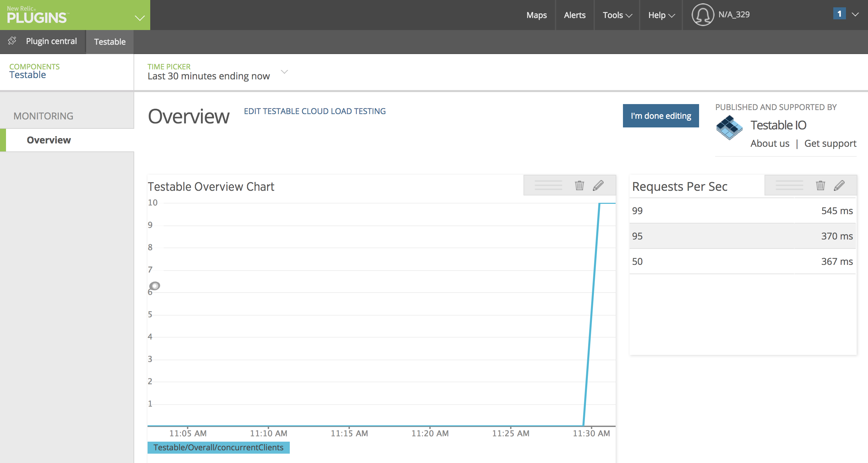Click the 95 percentile row

pyautogui.click(x=743, y=236)
